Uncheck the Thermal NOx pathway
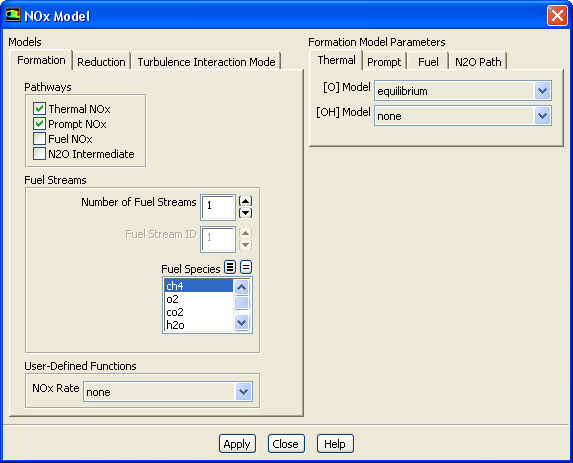573x463 pixels. click(39, 109)
